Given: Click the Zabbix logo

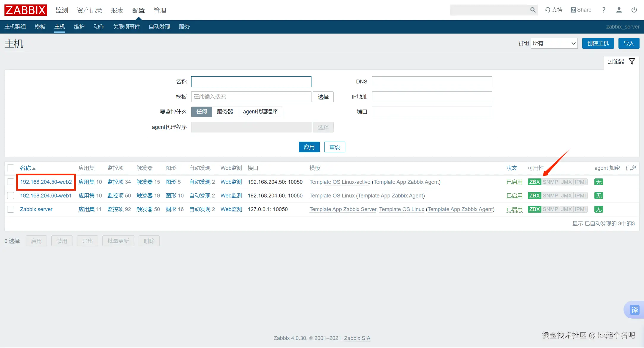Looking at the screenshot, I should [x=26, y=10].
